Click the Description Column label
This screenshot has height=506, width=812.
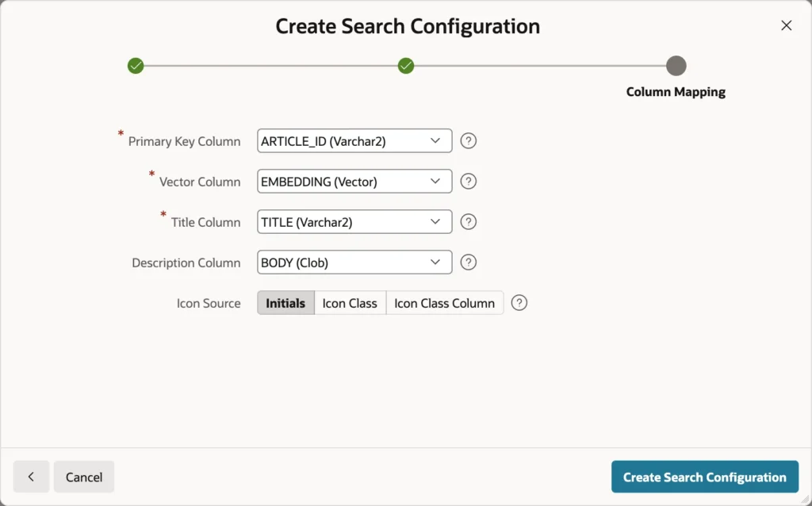tap(186, 263)
